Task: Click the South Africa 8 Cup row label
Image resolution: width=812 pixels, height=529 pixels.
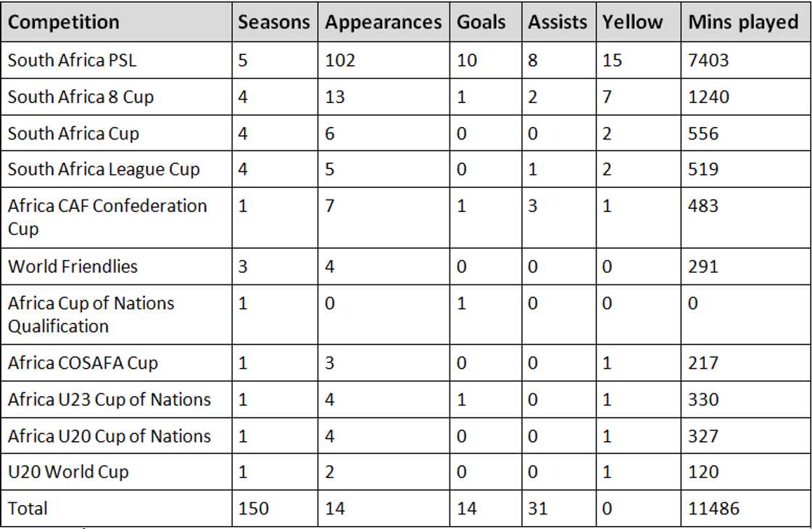Action: [80, 97]
